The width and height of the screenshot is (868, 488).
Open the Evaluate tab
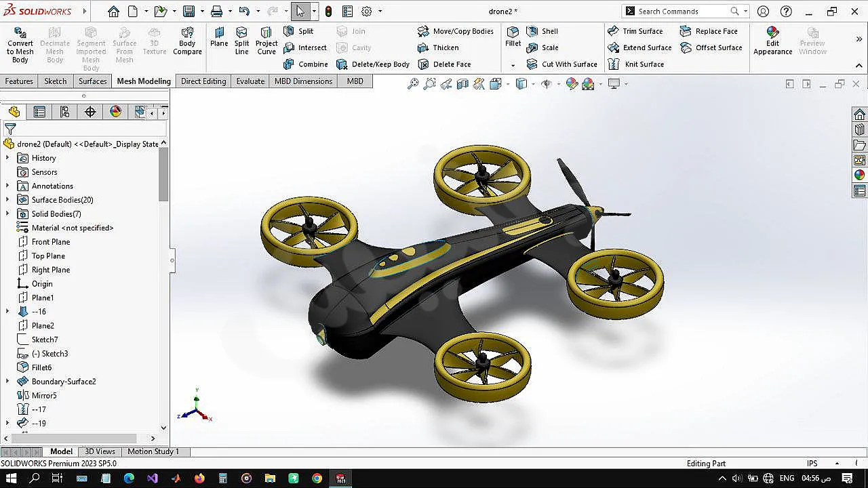[250, 81]
